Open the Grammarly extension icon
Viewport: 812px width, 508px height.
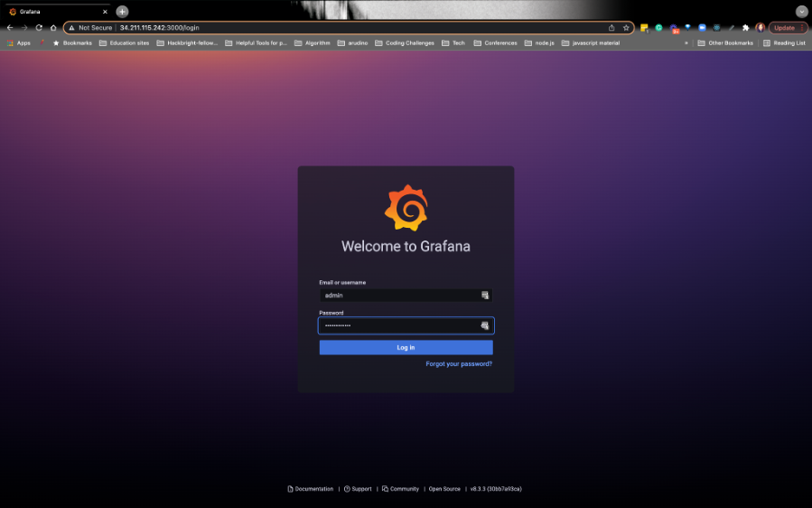(658, 27)
